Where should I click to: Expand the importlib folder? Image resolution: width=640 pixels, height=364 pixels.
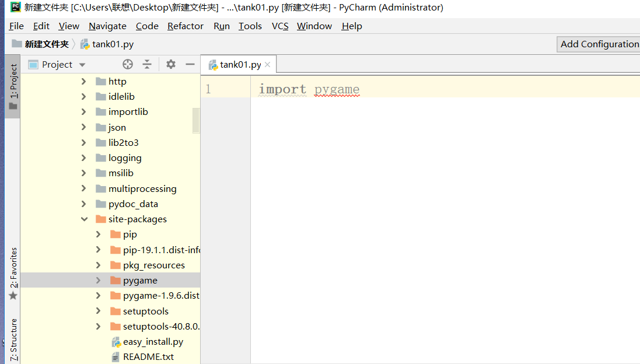click(83, 112)
